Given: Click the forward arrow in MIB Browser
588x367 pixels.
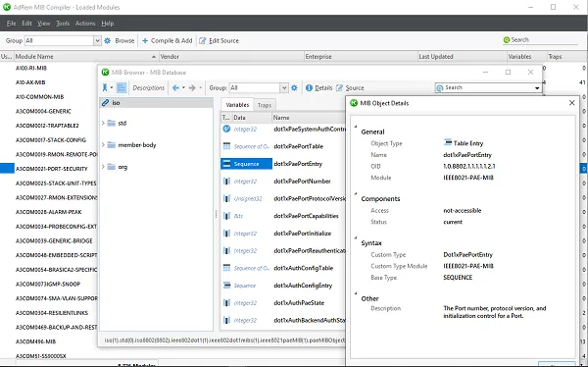Looking at the screenshot, I should click(192, 88).
